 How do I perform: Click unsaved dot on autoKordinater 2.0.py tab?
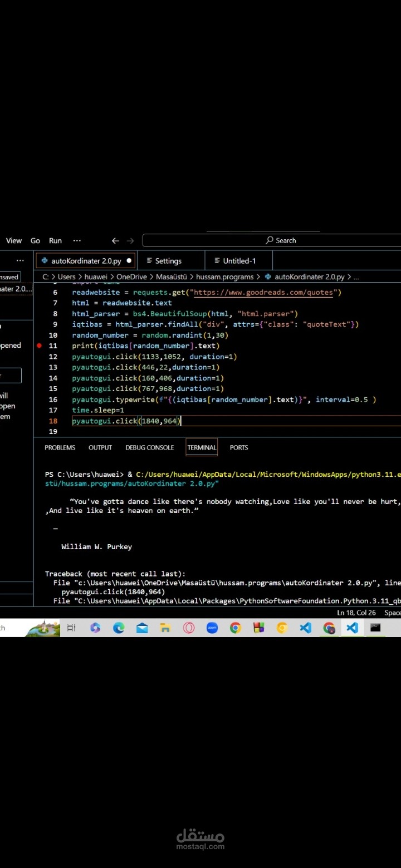pyautogui.click(x=129, y=260)
